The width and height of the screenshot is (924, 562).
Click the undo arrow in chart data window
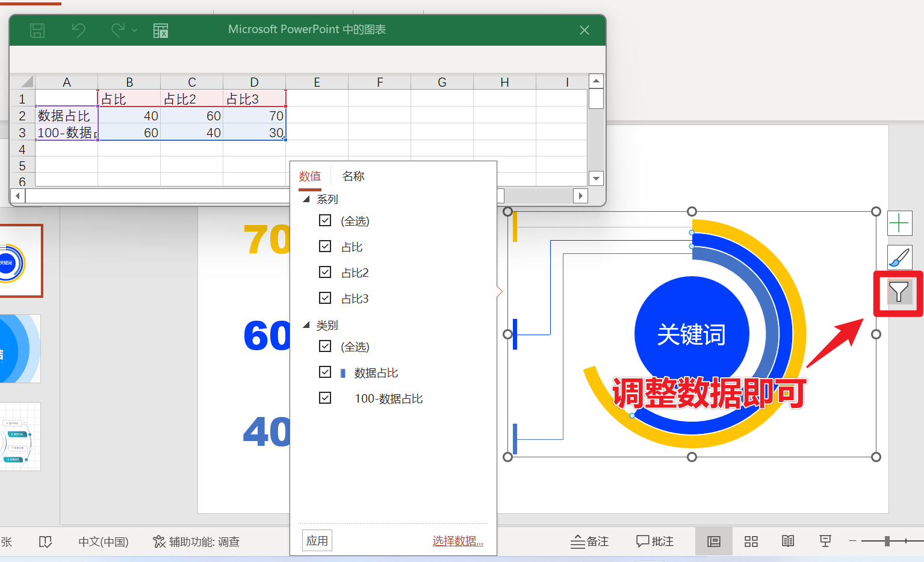point(78,30)
